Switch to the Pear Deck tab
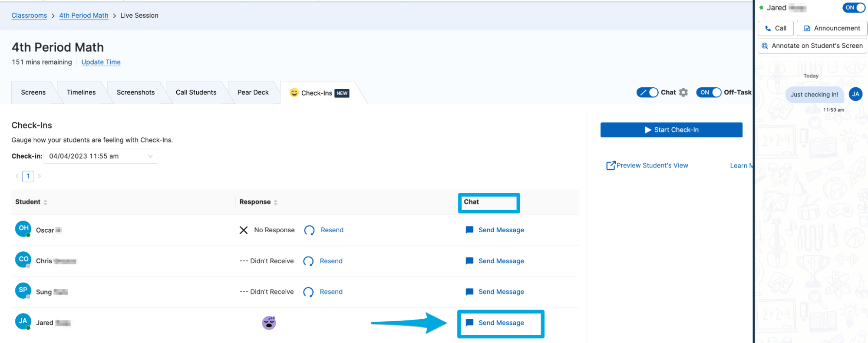868x343 pixels. (x=253, y=92)
